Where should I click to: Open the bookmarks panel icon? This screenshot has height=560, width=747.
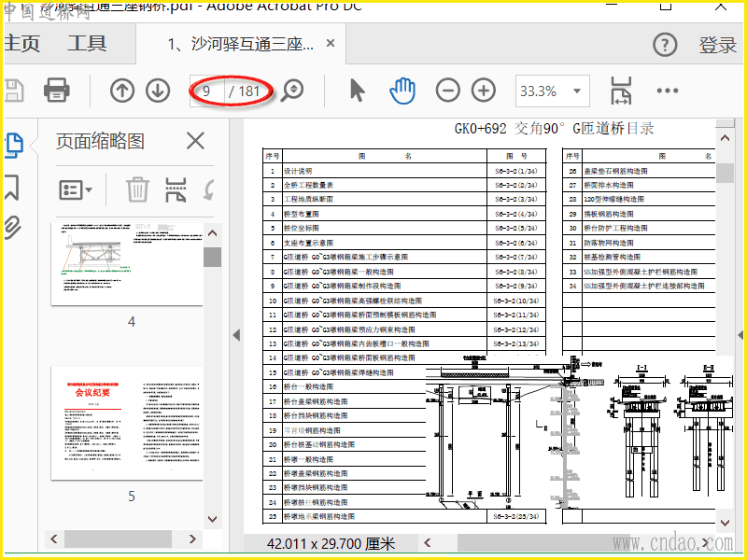pyautogui.click(x=12, y=188)
